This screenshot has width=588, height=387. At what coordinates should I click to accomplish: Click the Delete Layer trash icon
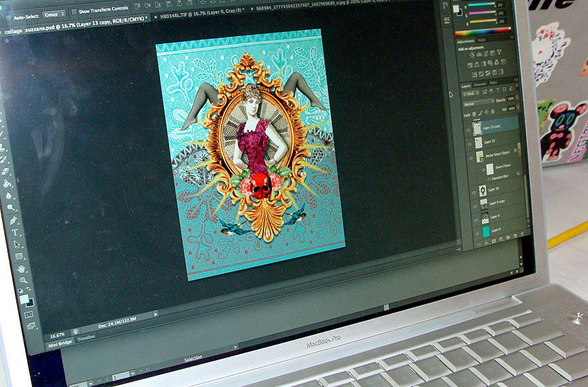522,234
